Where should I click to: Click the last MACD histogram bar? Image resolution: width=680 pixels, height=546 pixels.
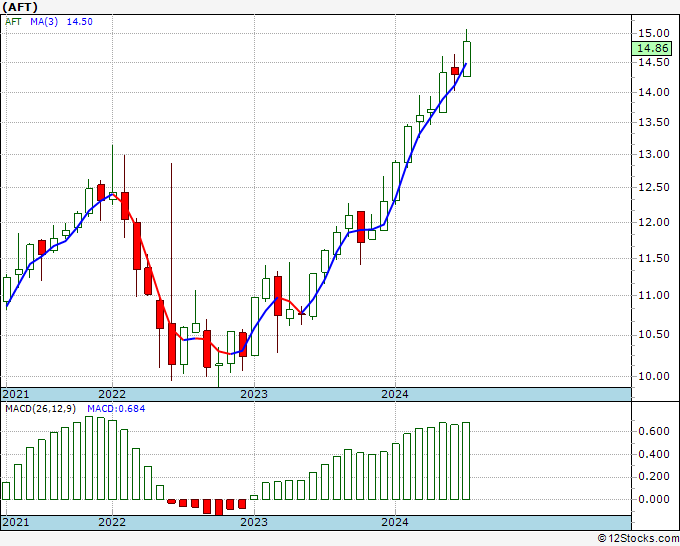pos(466,461)
